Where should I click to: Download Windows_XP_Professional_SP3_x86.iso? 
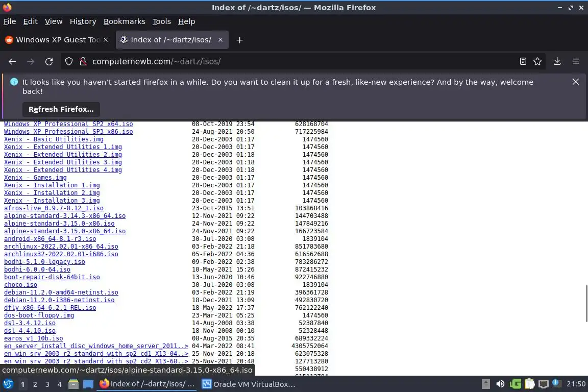click(68, 132)
